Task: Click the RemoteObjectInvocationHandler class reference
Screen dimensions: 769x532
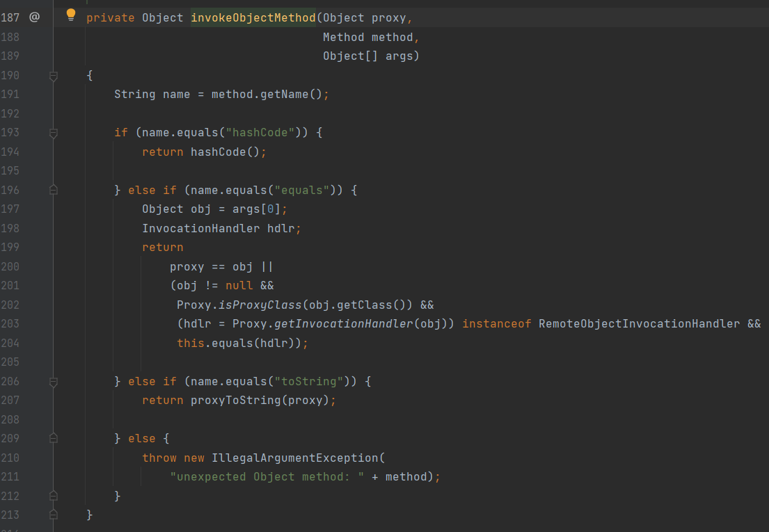Action: (x=639, y=324)
